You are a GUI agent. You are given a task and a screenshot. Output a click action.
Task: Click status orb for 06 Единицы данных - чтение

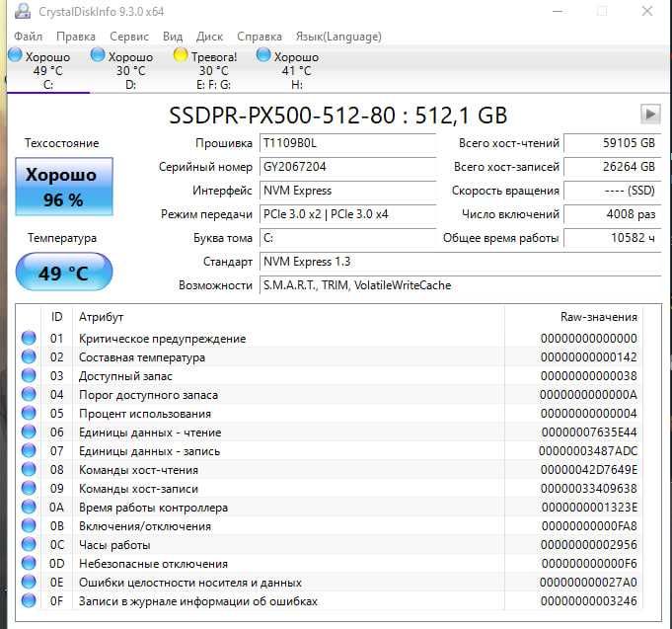[x=29, y=432]
